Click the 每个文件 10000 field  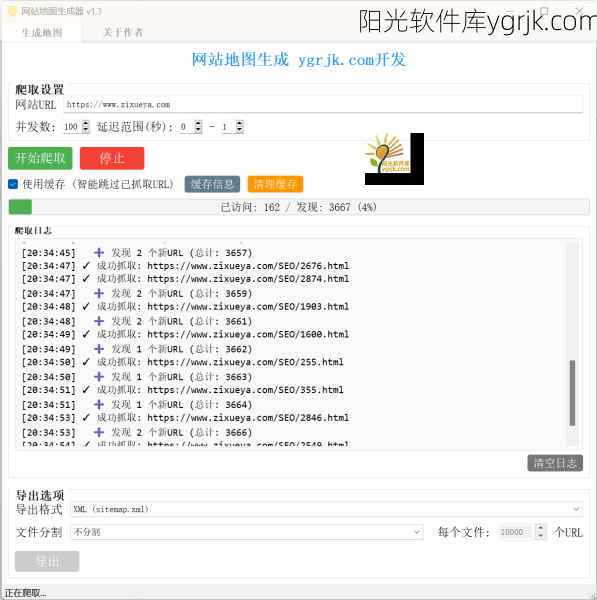pos(516,532)
